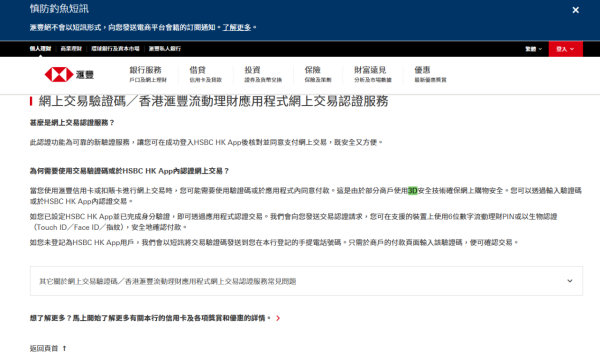
Task: Click the chevron arrow on FAQ accordion
Action: pos(570,281)
